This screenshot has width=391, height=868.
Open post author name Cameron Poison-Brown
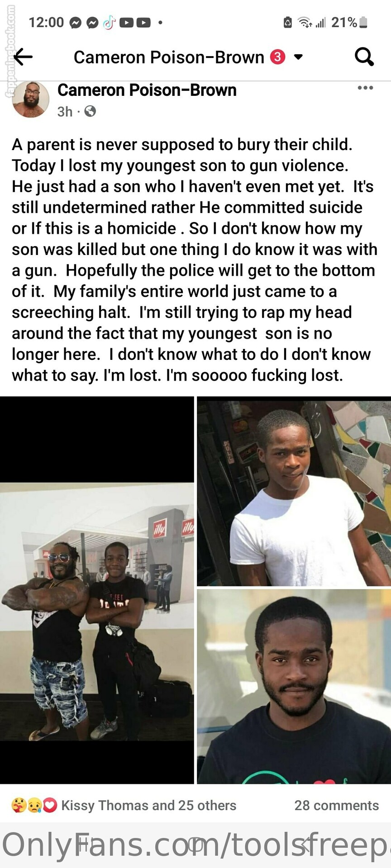point(147,90)
